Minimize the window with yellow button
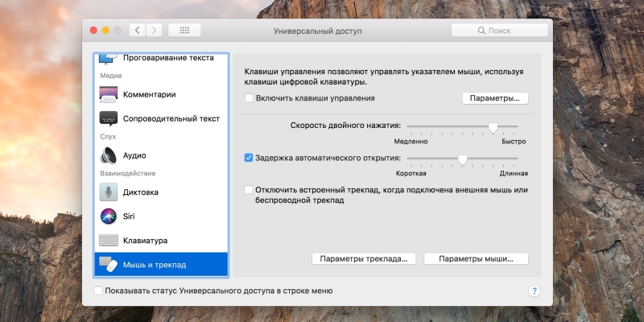Screen dimensions: 644x322 tap(105, 31)
